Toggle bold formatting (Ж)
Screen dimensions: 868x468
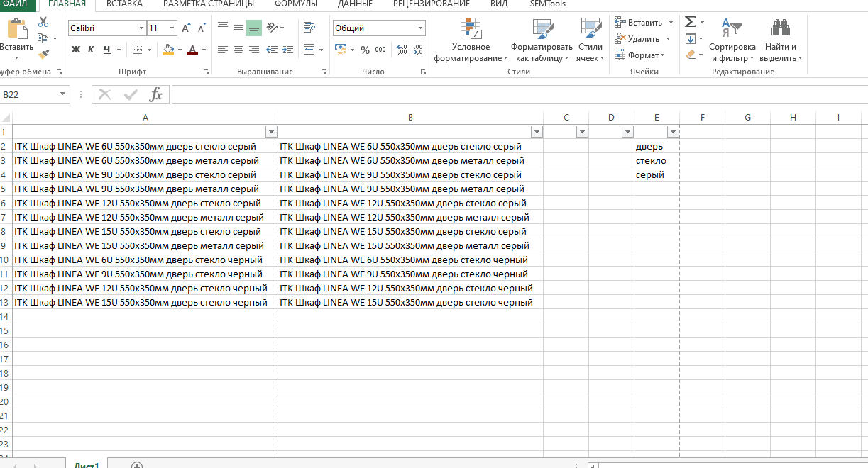click(76, 50)
